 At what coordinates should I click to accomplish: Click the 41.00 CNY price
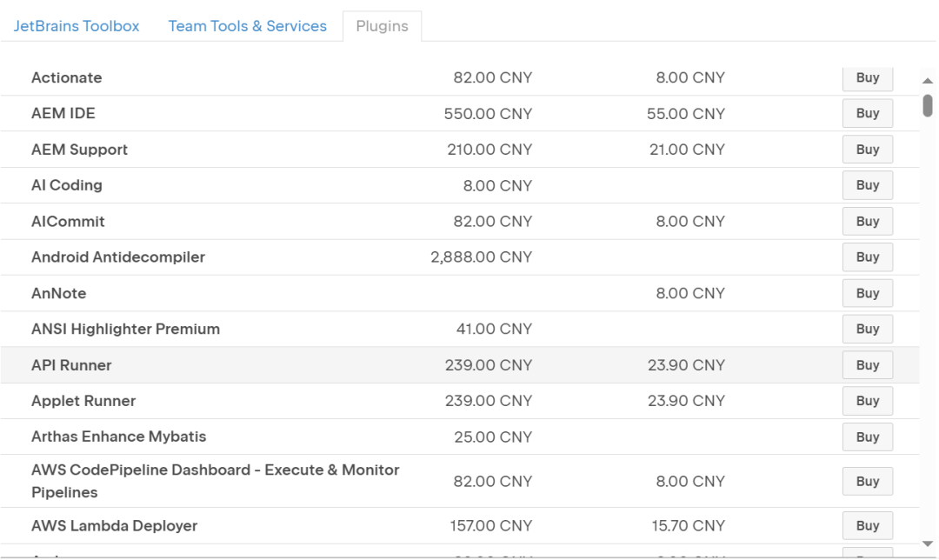494,329
